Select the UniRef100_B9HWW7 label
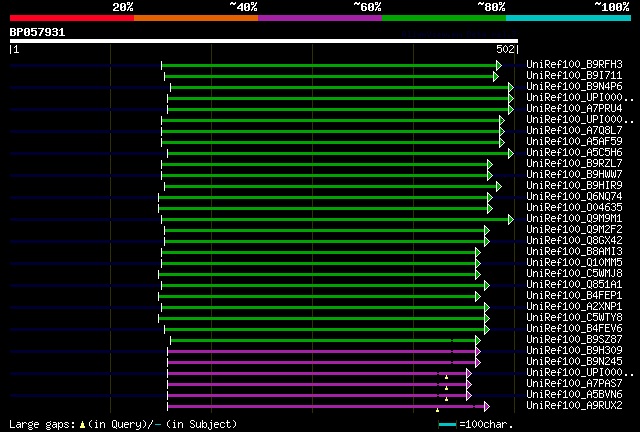The width and height of the screenshot is (640, 432). (574, 174)
